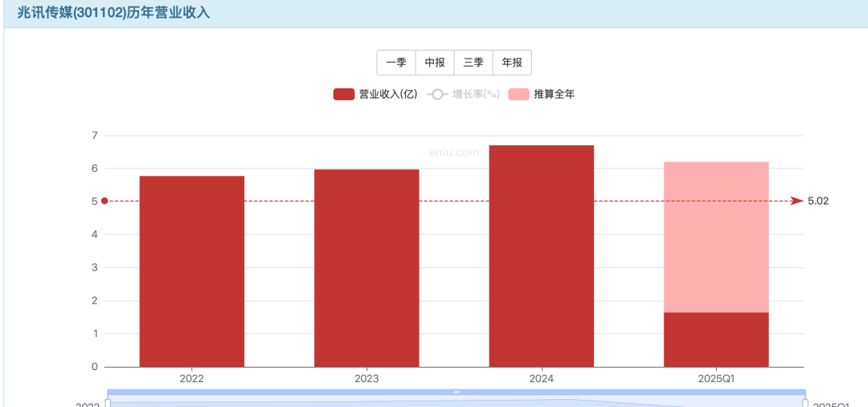This screenshot has height=407, width=868.
Task: Click the 5.02 average line label
Action: click(x=818, y=201)
